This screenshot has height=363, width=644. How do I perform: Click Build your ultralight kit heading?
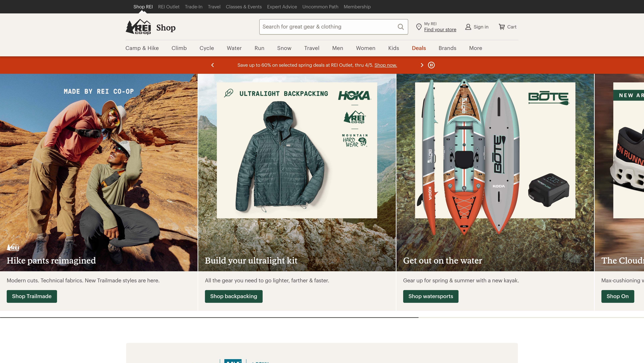251,261
